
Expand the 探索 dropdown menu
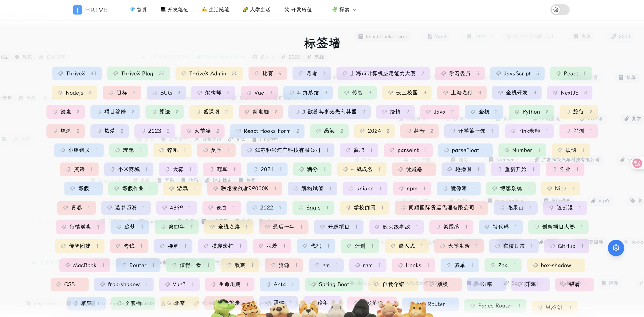pyautogui.click(x=344, y=10)
